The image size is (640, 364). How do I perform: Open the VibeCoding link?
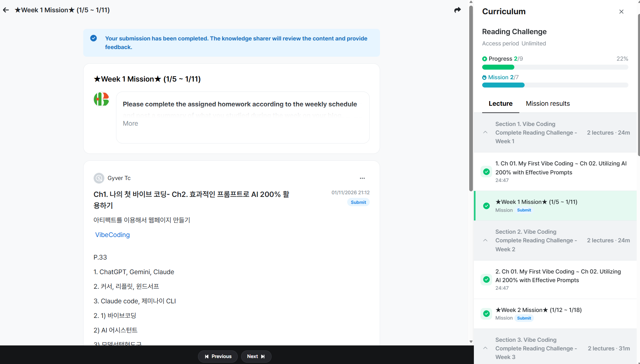coord(112,235)
